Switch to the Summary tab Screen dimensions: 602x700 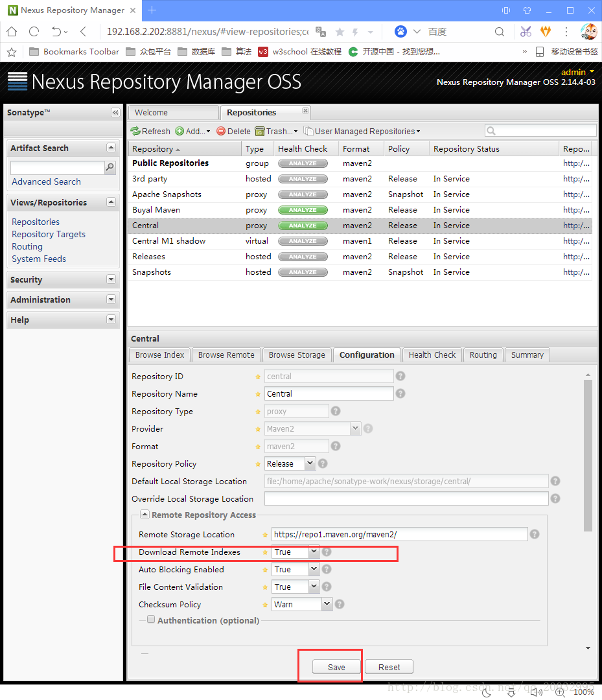coord(527,355)
